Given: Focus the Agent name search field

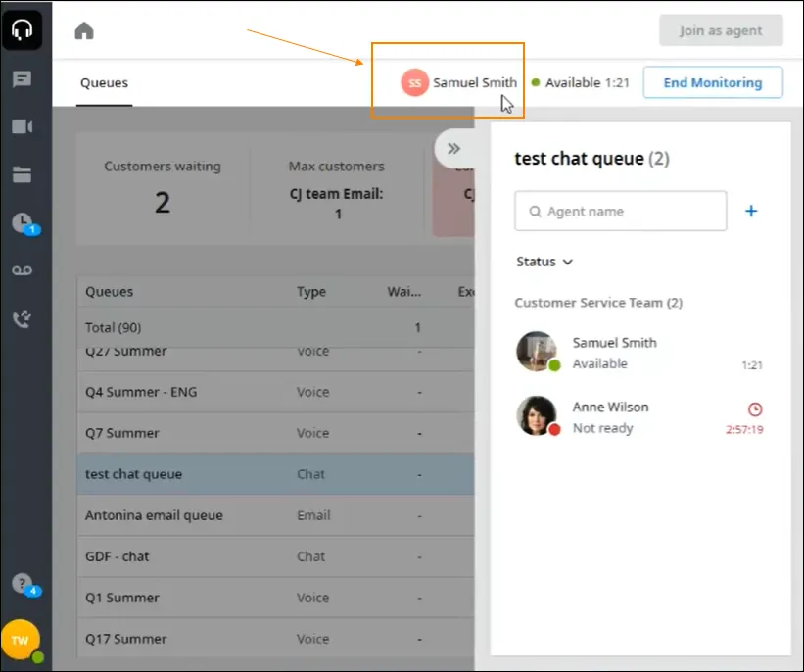Looking at the screenshot, I should point(621,212).
